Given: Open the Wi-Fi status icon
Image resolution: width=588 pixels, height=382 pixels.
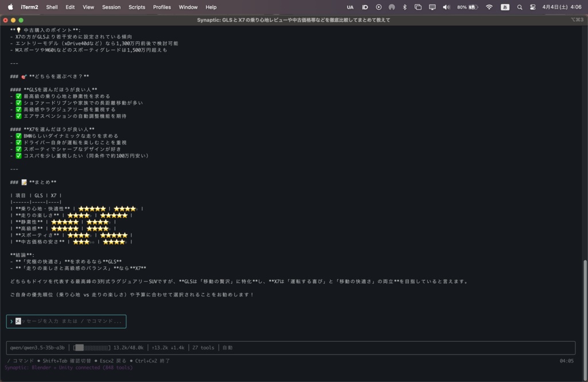Looking at the screenshot, I should coord(489,7).
